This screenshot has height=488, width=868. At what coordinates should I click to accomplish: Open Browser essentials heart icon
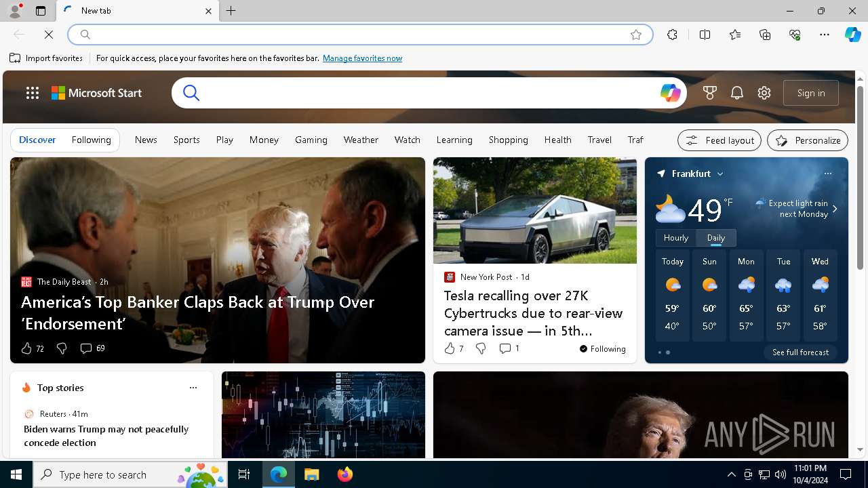coord(795,35)
